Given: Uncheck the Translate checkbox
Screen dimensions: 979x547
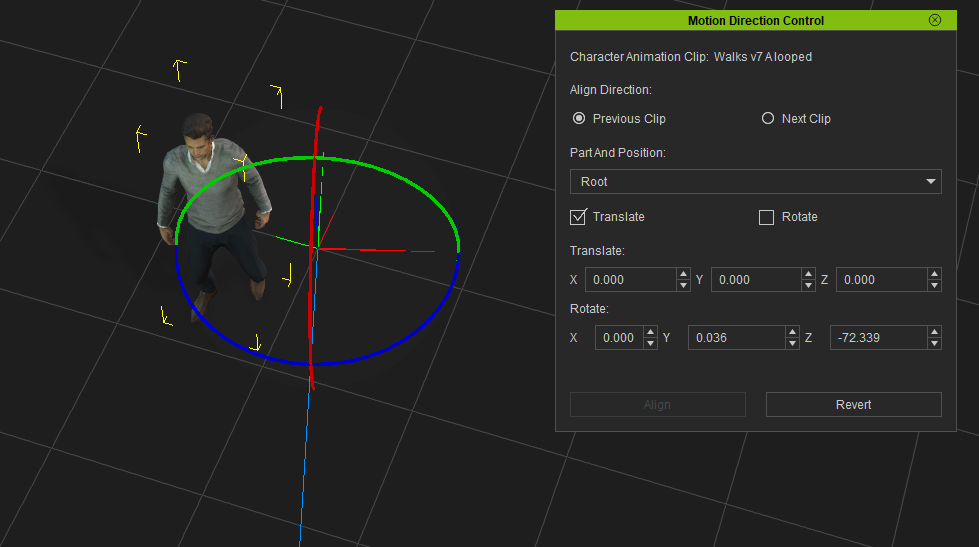Looking at the screenshot, I should pyautogui.click(x=578, y=217).
